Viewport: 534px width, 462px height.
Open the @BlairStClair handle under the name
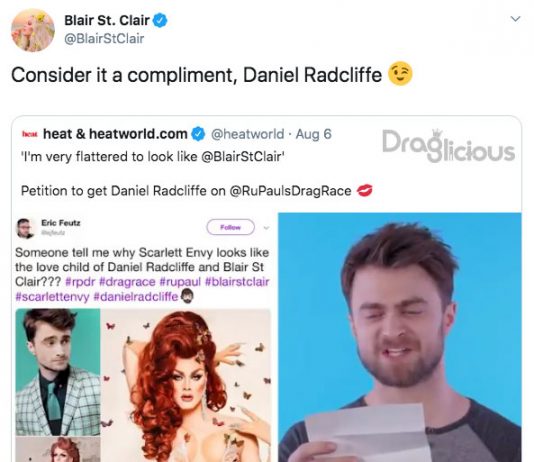pyautogui.click(x=104, y=38)
